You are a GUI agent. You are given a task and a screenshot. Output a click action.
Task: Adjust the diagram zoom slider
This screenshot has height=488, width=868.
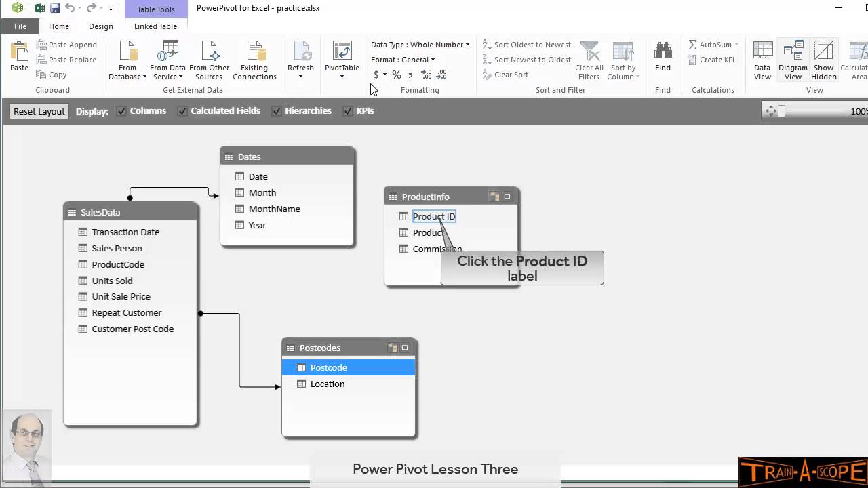[781, 111]
